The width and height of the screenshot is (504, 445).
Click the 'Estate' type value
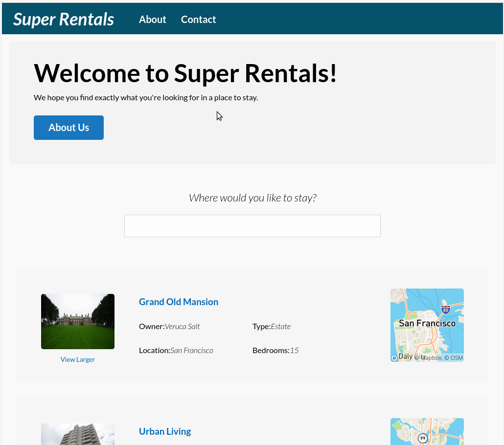tap(280, 327)
